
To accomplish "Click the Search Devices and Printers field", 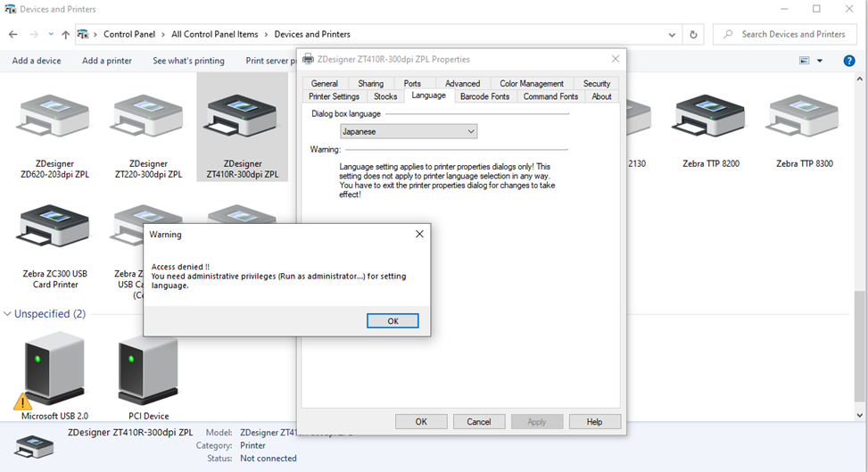I will click(x=785, y=34).
